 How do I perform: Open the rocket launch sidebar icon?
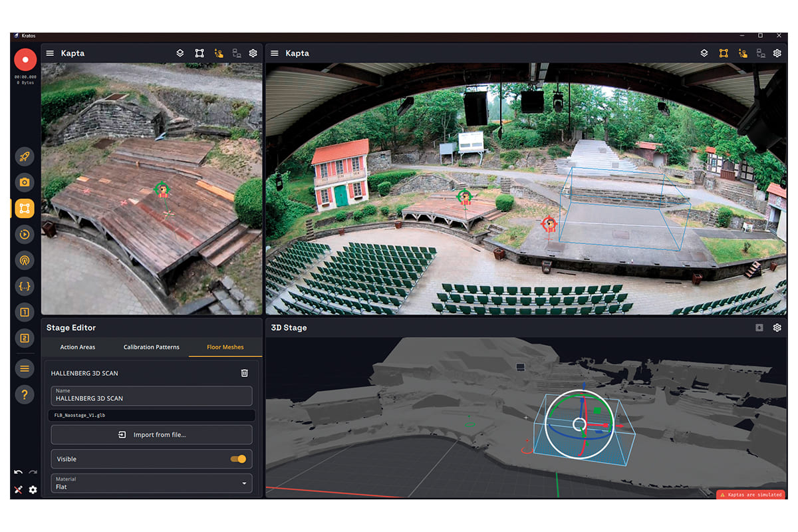25,156
